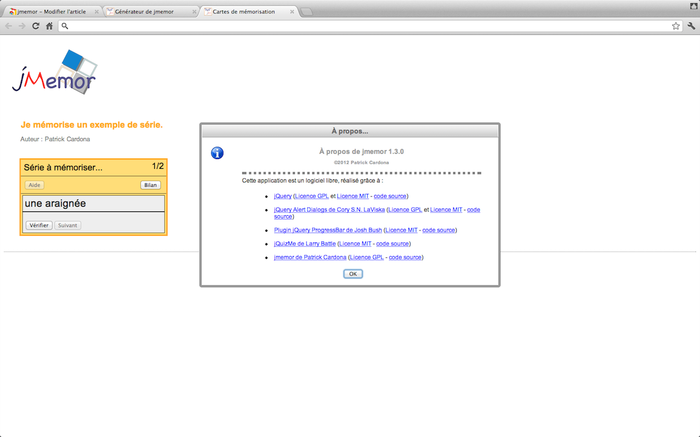The width and height of the screenshot is (700, 437).
Task: Switch to the jmemor Modifier l'article tab
Action: click(53, 11)
